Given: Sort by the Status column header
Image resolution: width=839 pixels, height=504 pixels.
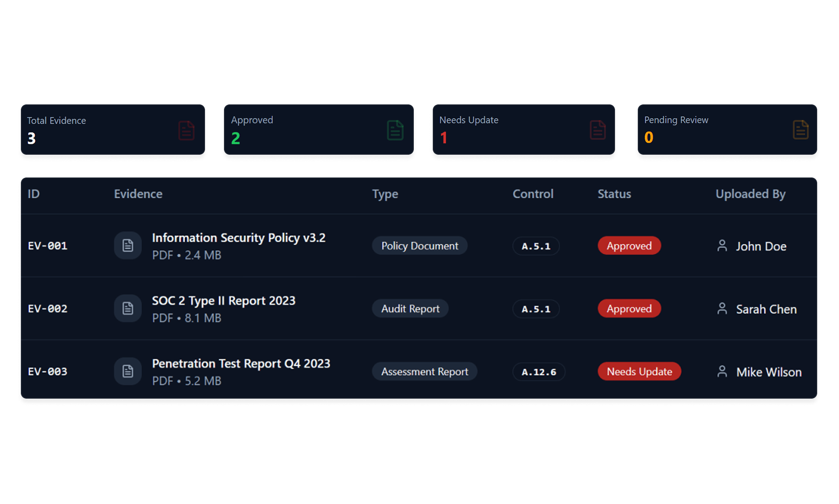Looking at the screenshot, I should [x=614, y=194].
